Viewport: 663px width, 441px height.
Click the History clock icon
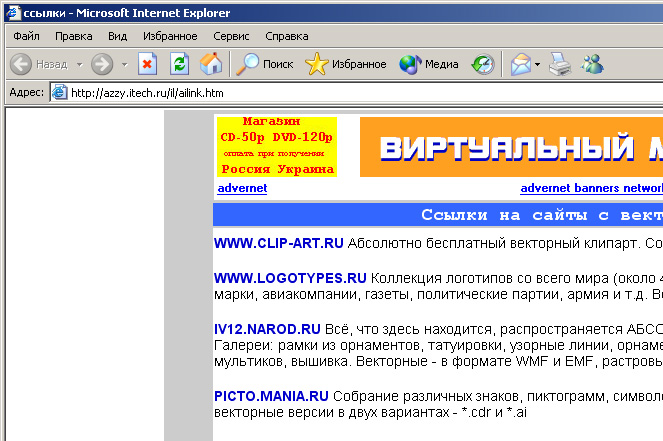point(483,64)
